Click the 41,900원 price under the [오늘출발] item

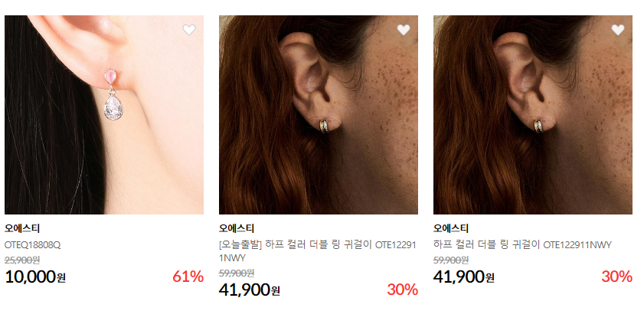[250, 290]
